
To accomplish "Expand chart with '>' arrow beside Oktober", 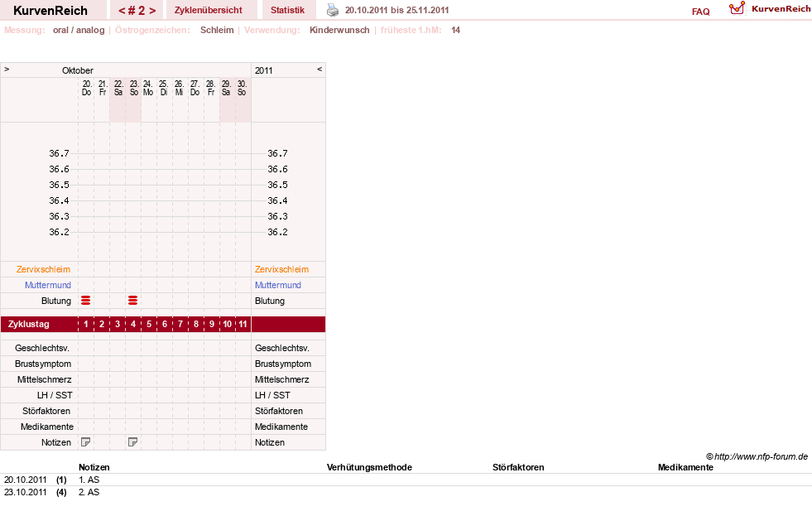I will (7, 69).
